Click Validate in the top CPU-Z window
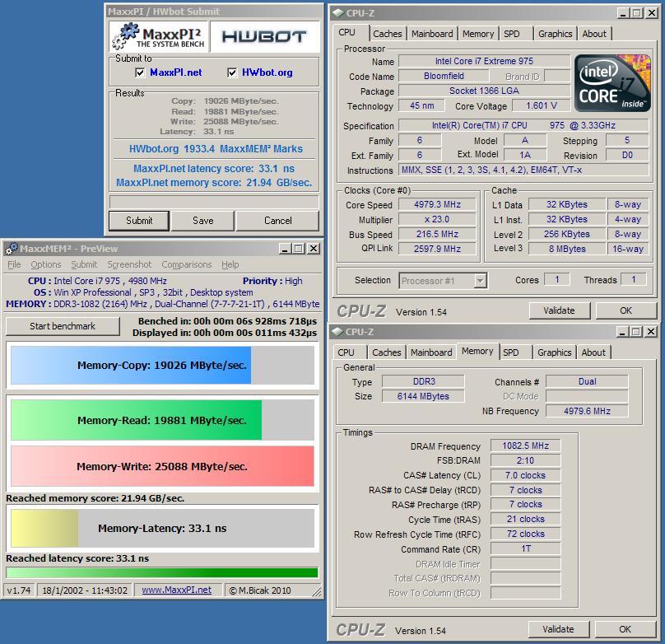665x644 pixels. [559, 310]
